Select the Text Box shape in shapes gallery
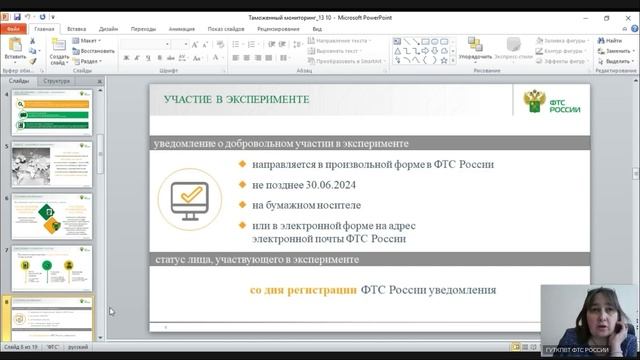 397,42
